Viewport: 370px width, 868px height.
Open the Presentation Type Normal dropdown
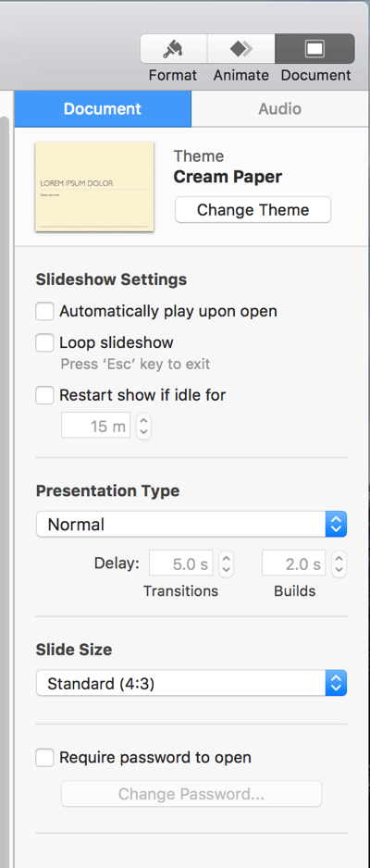click(x=191, y=525)
